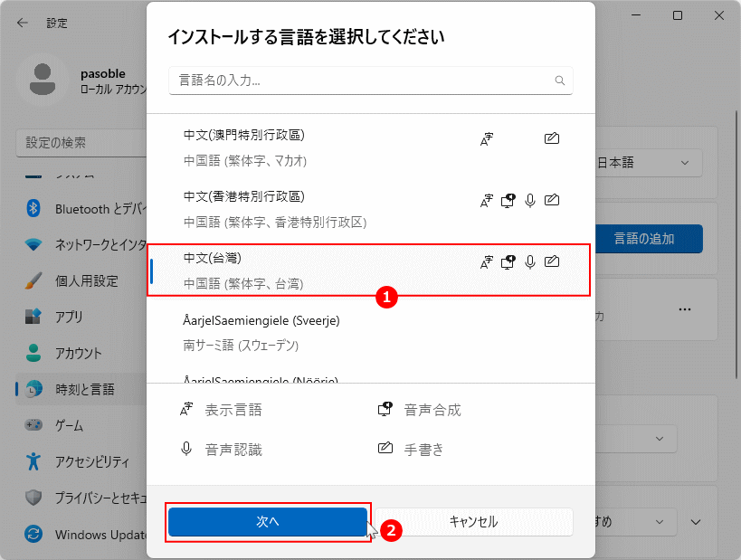The height and width of the screenshot is (560, 741).
Task: Click the pasoble user avatar icon
Action: pyautogui.click(x=43, y=80)
